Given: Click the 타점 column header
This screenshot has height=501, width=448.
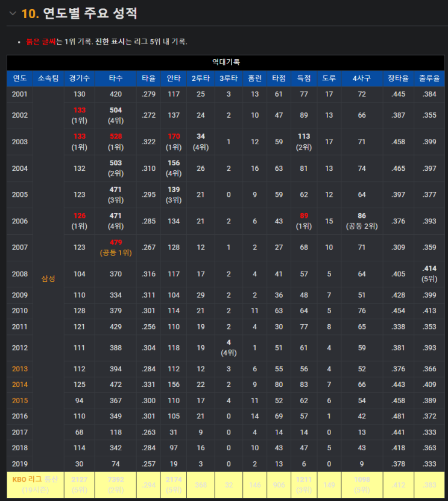Looking at the screenshot, I should coord(279,78).
